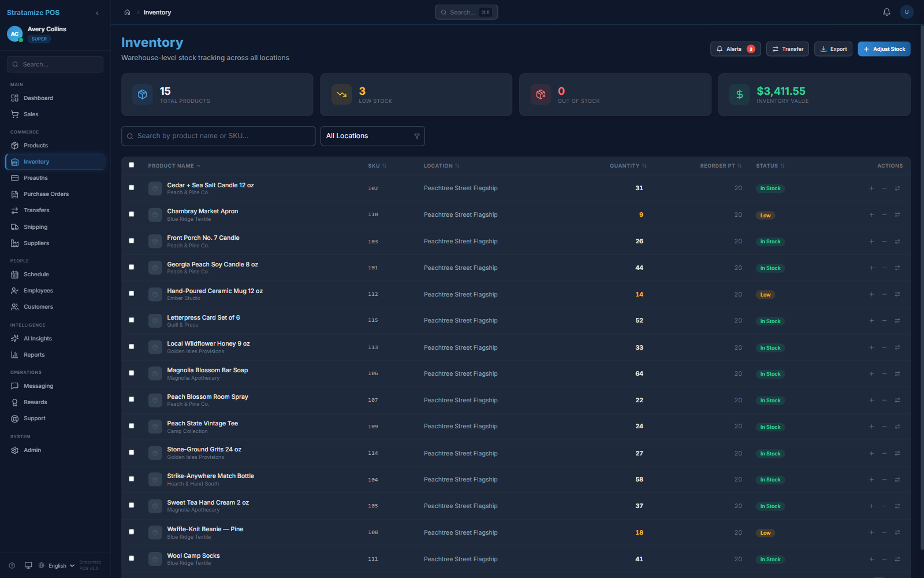Toggle the select-all checkbox in table header

(132, 165)
